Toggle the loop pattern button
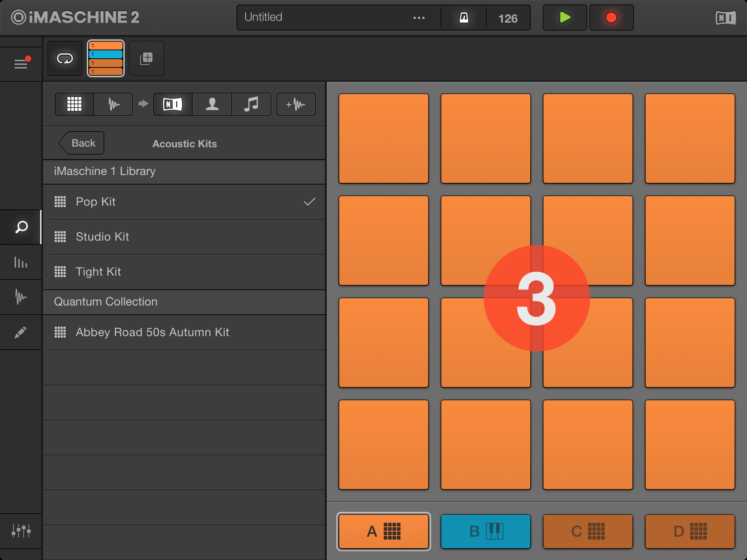Image resolution: width=747 pixels, height=560 pixels. [x=65, y=58]
